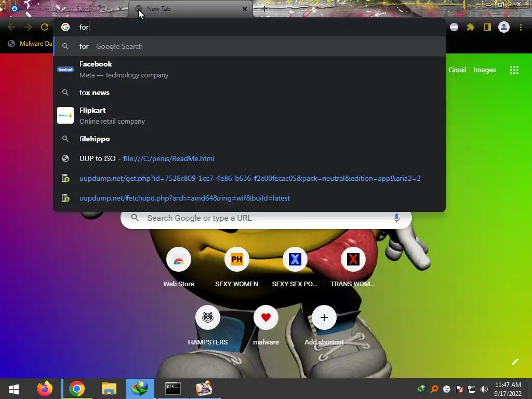Click the volume speaker tray icon

(484, 389)
